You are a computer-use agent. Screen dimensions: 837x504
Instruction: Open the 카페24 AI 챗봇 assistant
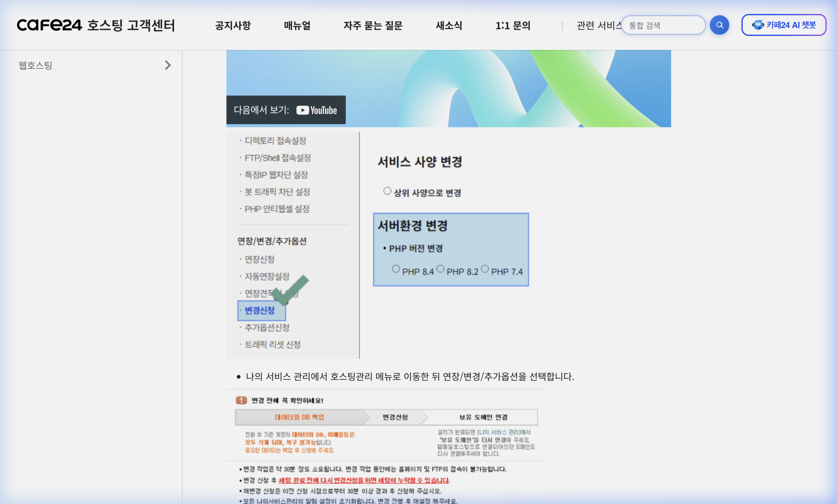point(783,25)
